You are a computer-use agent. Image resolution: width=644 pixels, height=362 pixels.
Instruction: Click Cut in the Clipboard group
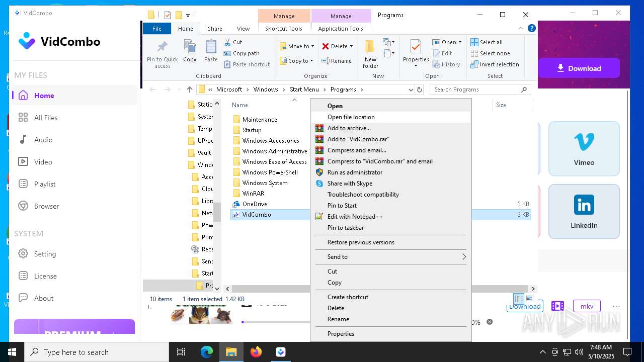[x=233, y=42]
